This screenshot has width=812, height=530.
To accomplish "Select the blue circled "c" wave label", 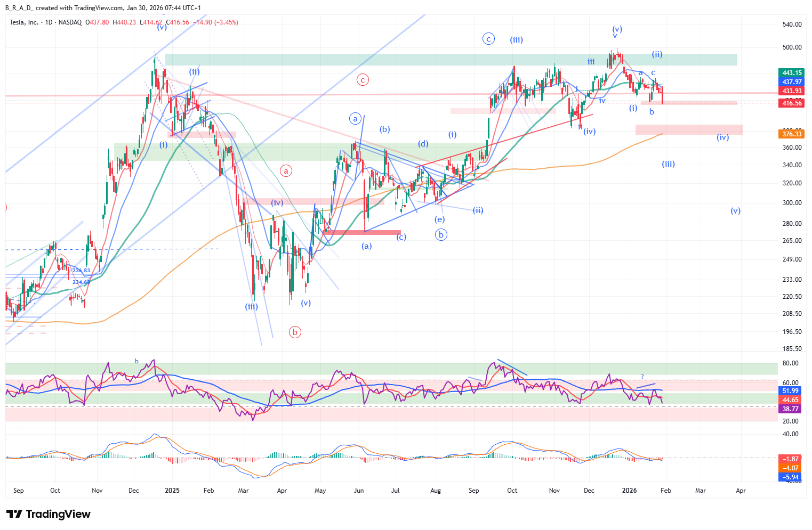I will point(488,38).
